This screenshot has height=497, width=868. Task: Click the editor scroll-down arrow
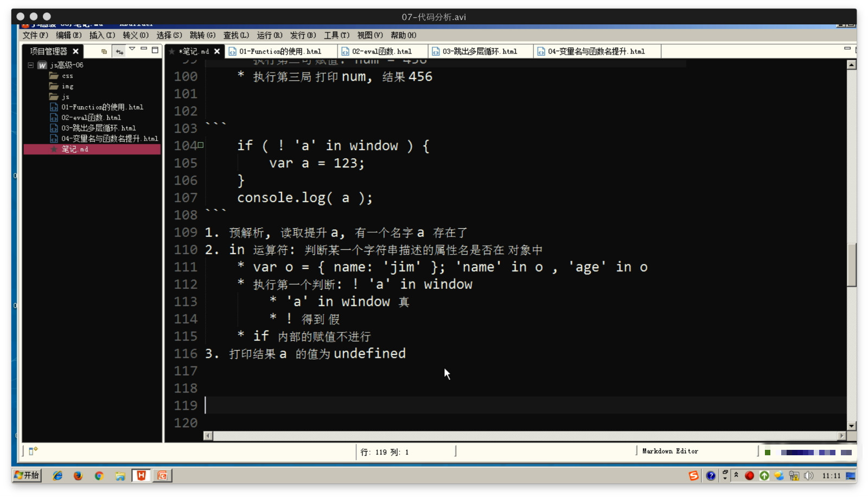(852, 426)
